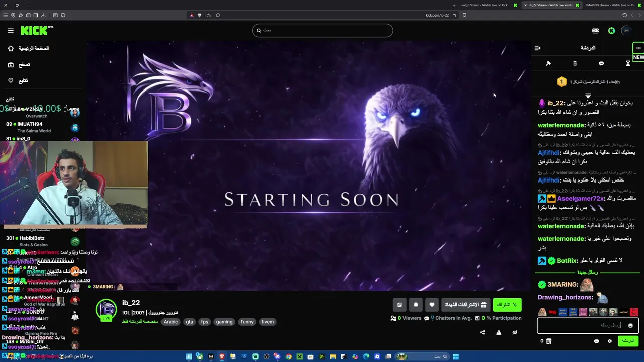Open Discord from the Windows taskbar
This screenshot has height=362, width=644.
pyautogui.click(x=277, y=357)
